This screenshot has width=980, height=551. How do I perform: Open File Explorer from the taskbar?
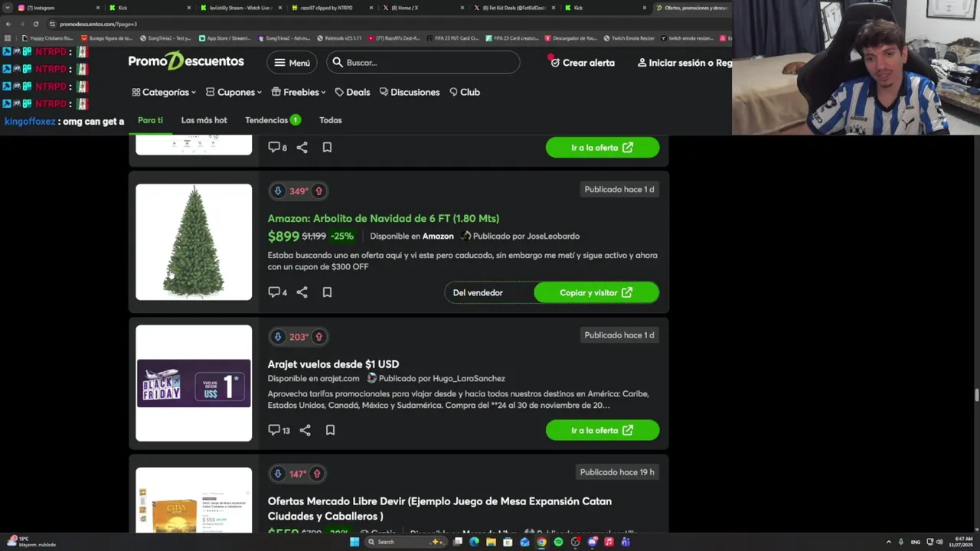pos(491,542)
